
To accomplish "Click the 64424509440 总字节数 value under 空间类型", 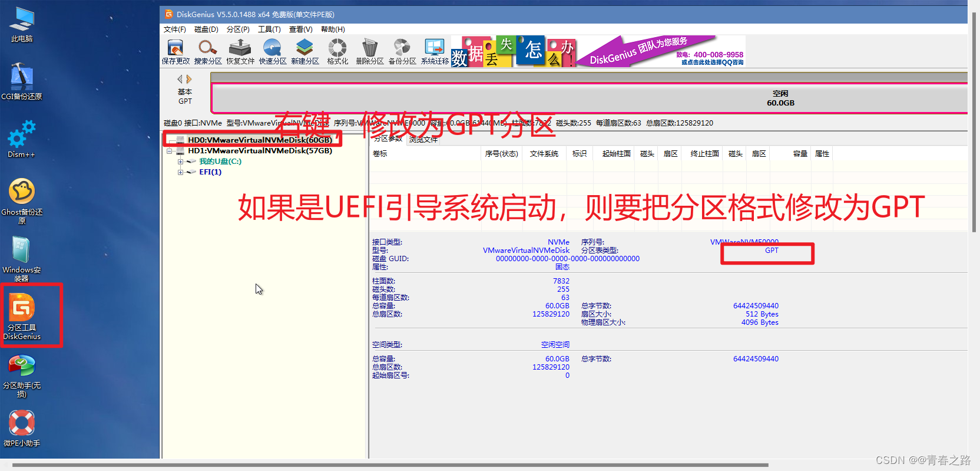I will pos(756,358).
